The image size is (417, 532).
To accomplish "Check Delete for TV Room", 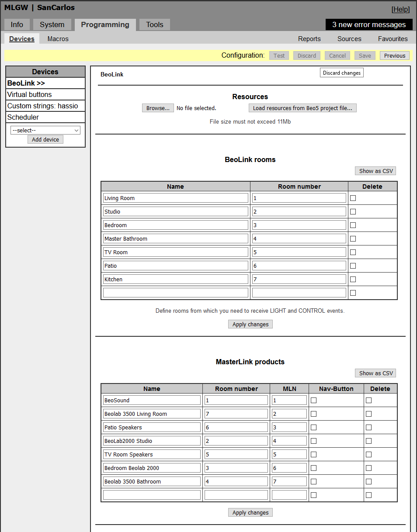I will click(x=353, y=252).
